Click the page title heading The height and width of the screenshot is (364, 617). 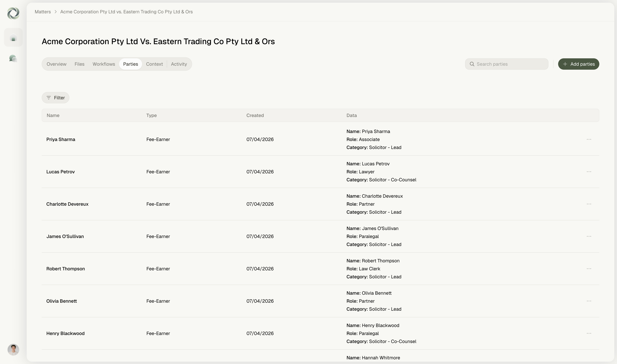158,41
